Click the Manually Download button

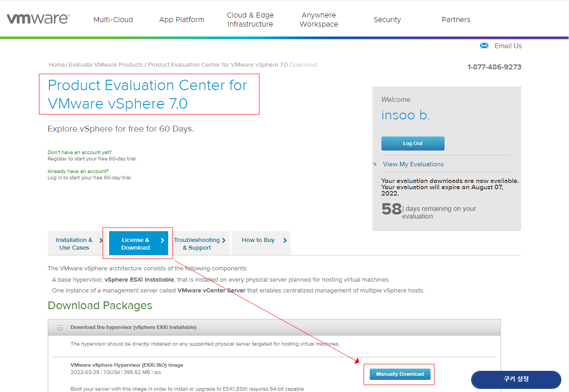point(400,374)
